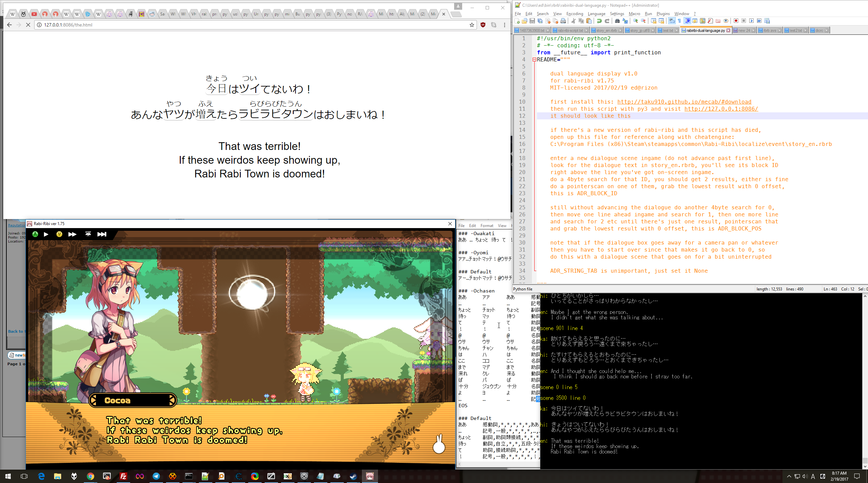Open the Chrome three-dot menu

point(504,25)
